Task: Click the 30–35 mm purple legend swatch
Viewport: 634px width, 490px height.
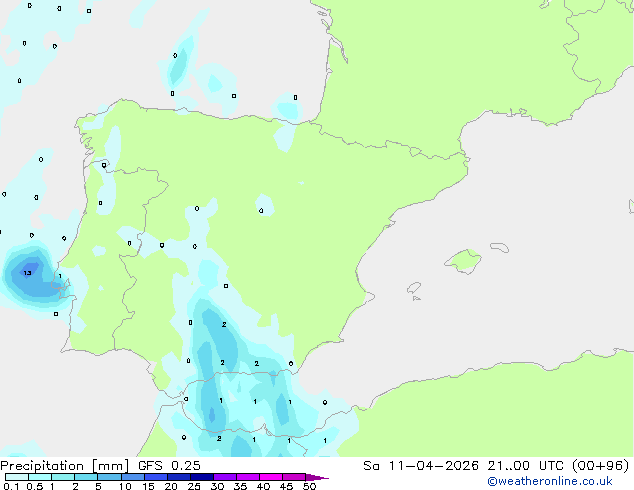Action: [224, 477]
